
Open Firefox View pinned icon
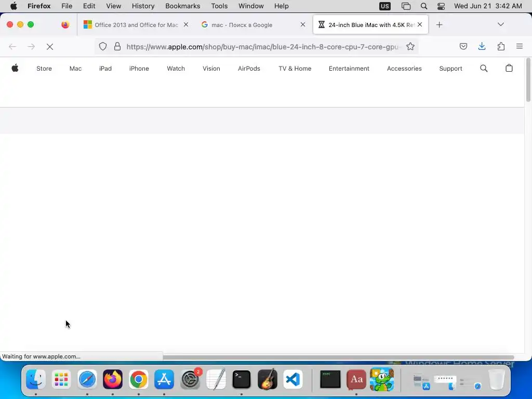pos(65,25)
